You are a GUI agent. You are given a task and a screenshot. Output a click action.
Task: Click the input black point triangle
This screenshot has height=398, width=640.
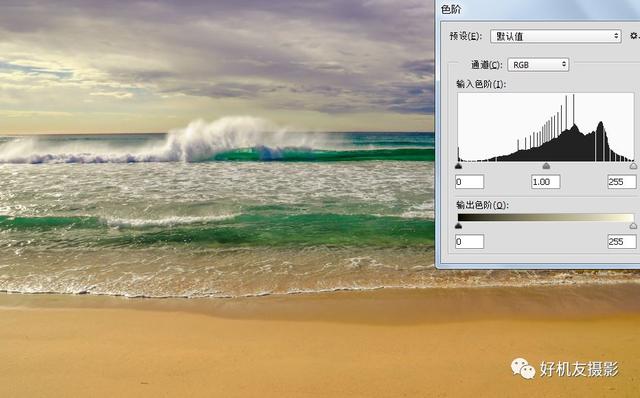[x=458, y=166]
